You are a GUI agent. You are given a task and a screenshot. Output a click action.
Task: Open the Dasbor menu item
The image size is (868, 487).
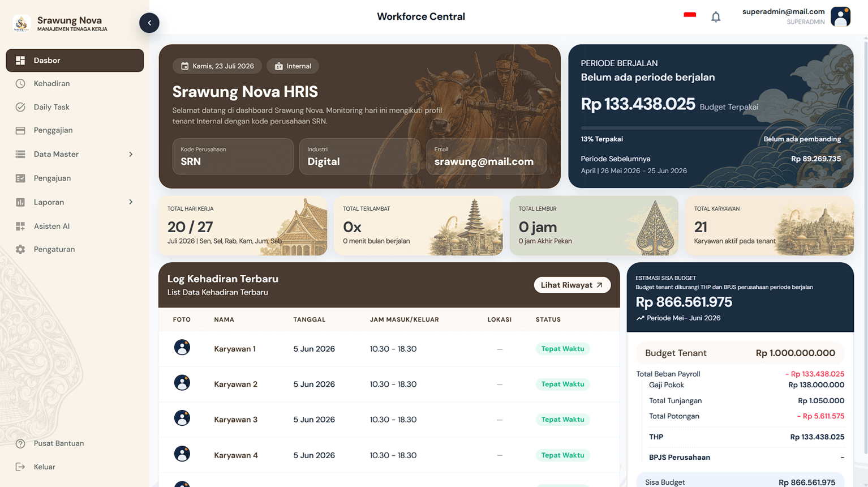click(x=75, y=60)
